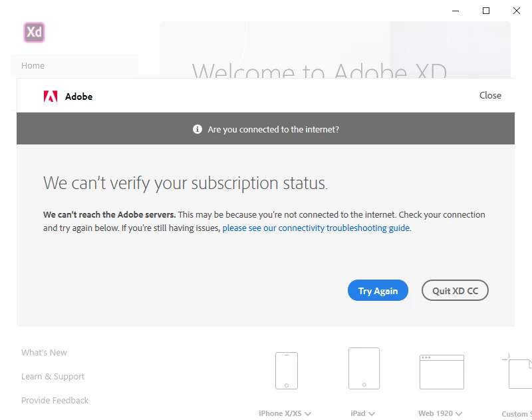Select the Custom Size artboard icon
532x420 pixels.
coord(517,371)
